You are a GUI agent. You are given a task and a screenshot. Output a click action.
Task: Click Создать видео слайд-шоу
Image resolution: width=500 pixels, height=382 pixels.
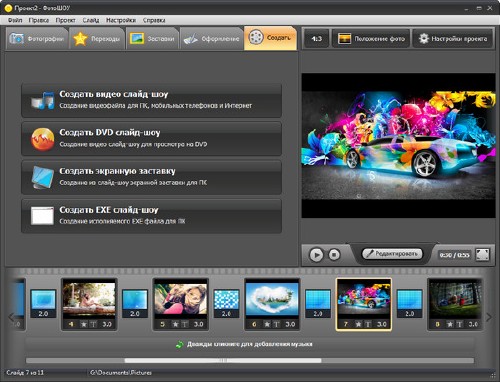[x=151, y=100]
